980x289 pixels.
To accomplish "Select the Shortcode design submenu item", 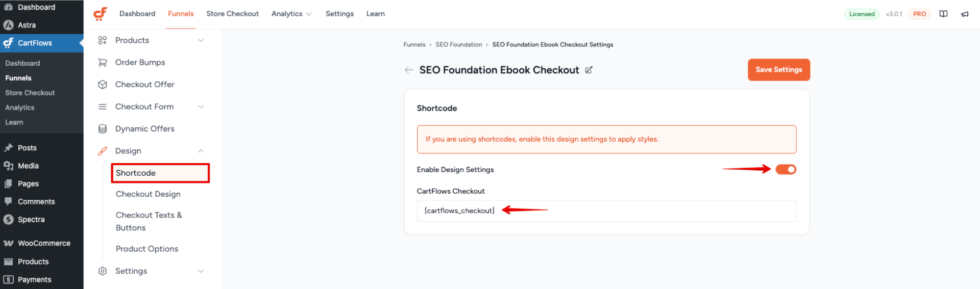I will [x=160, y=173].
